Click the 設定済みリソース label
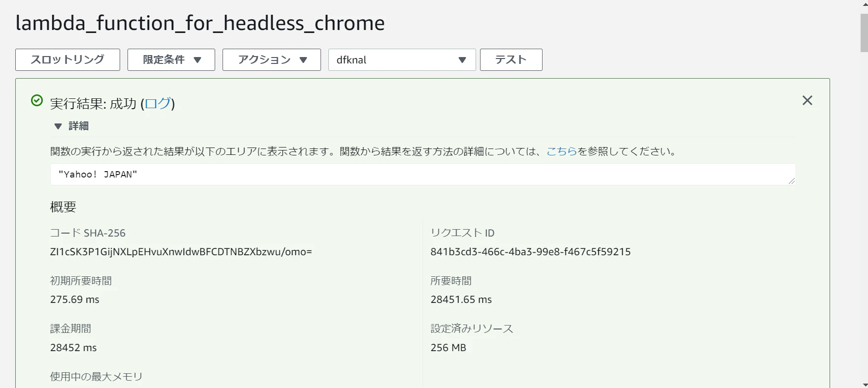 (472, 328)
